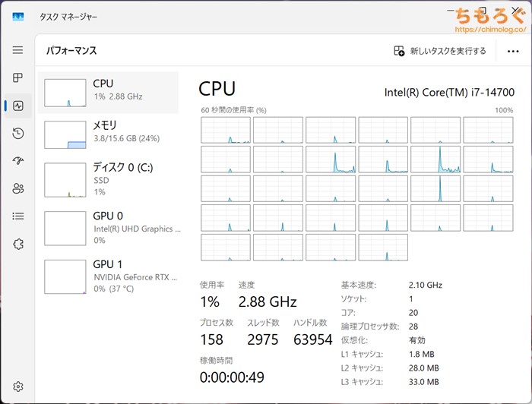Select the Performance page icon
The width and height of the screenshot is (532, 404).
(x=18, y=106)
